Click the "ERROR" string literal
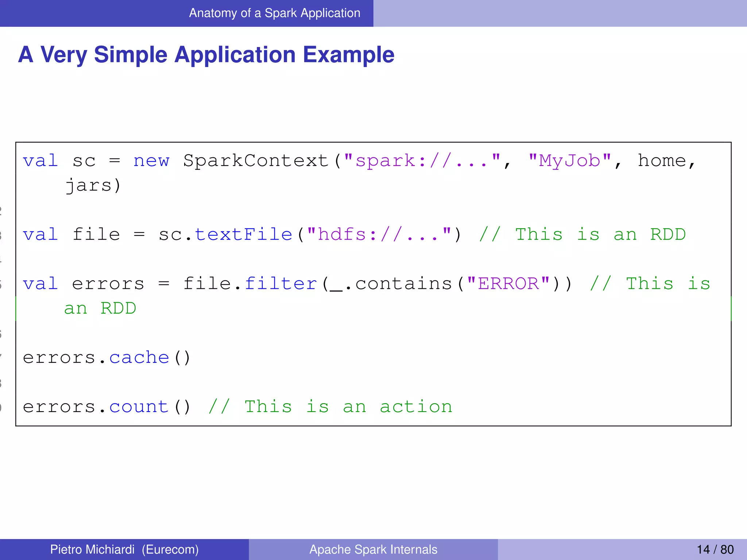The image size is (747, 560). click(508, 284)
